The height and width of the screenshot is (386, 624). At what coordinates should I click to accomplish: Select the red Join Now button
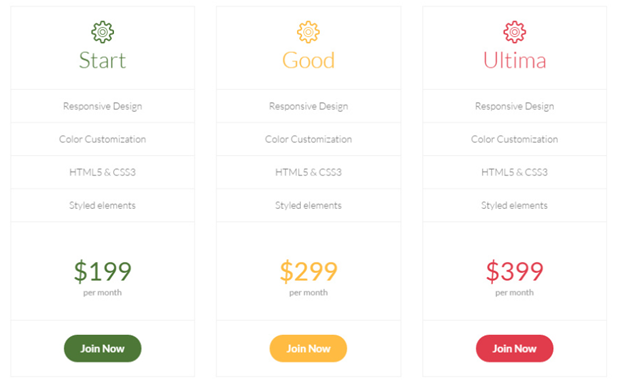[x=514, y=348]
